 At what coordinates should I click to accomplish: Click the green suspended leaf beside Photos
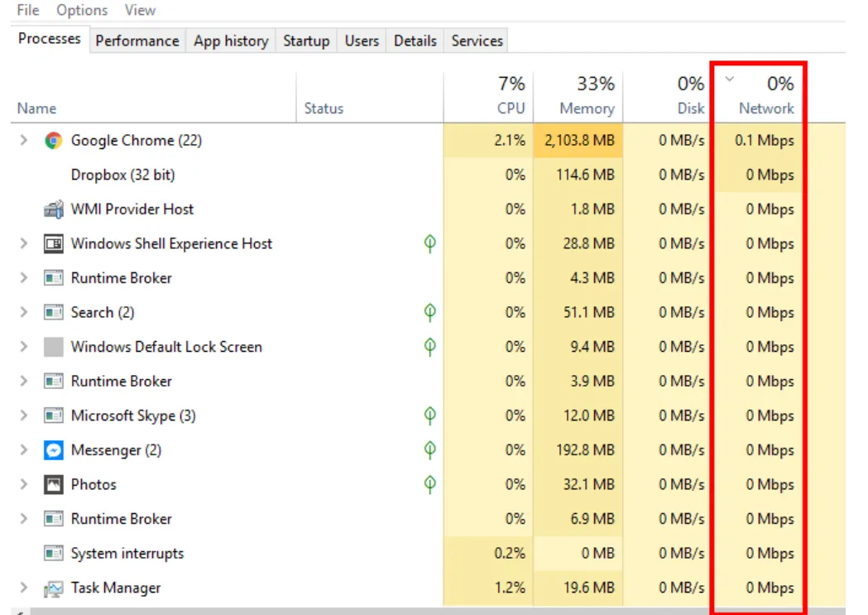tap(429, 484)
